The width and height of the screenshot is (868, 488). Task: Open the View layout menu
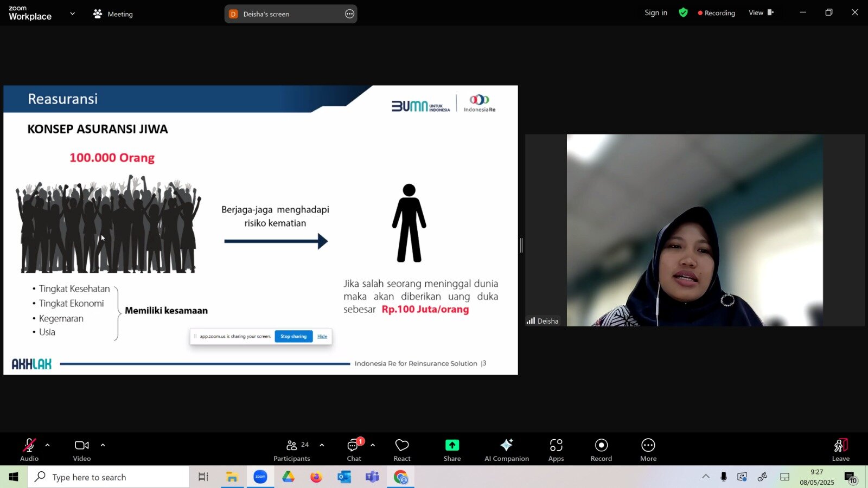[x=761, y=12]
